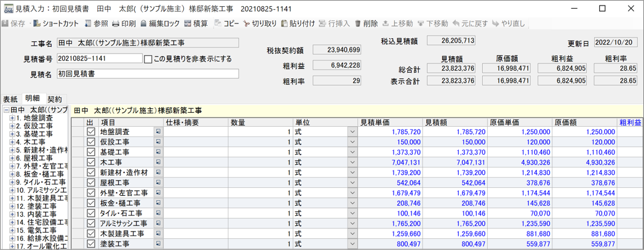The height and width of the screenshot is (250, 644).
Task: Click the 粗利益 column header link
Action: click(630, 123)
